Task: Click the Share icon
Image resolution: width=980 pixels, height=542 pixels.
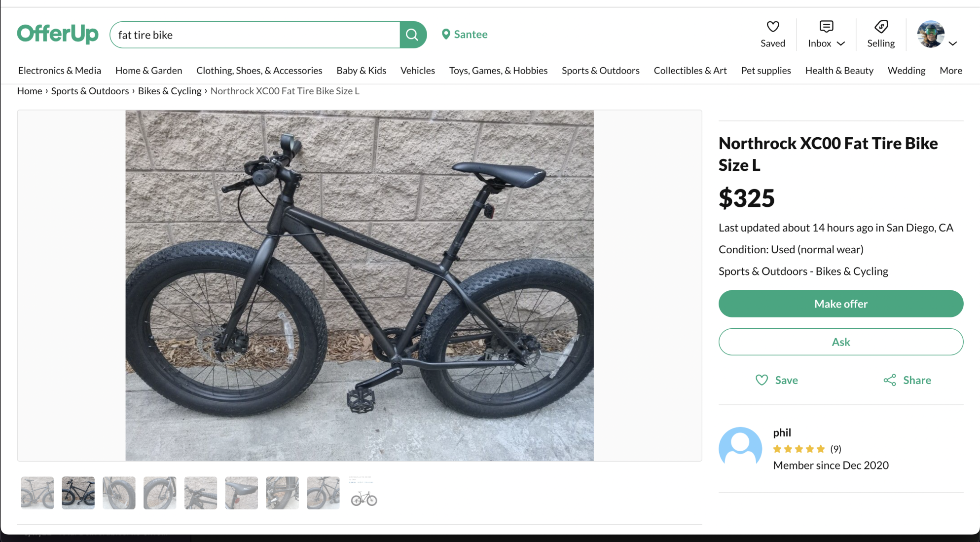Action: tap(890, 380)
